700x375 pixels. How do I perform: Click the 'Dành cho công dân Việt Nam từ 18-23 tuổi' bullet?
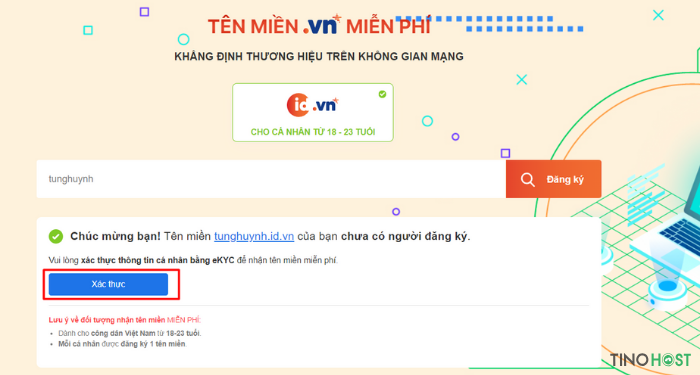tap(130, 333)
